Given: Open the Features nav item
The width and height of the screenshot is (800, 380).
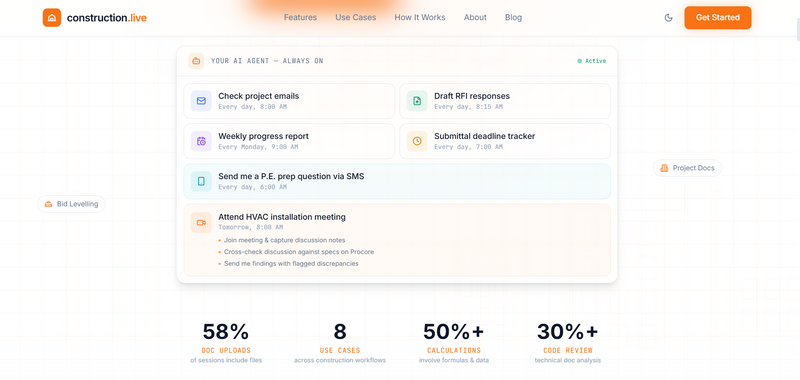Looking at the screenshot, I should [x=301, y=17].
